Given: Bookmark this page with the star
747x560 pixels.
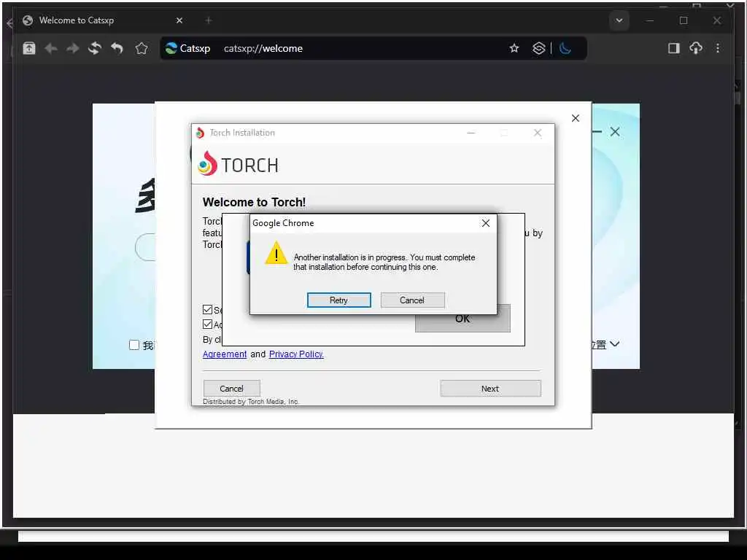Looking at the screenshot, I should [x=514, y=48].
